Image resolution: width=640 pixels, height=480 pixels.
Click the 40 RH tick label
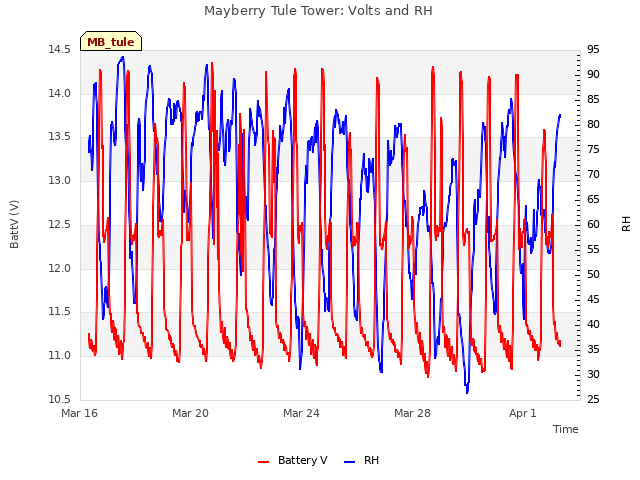(x=593, y=324)
